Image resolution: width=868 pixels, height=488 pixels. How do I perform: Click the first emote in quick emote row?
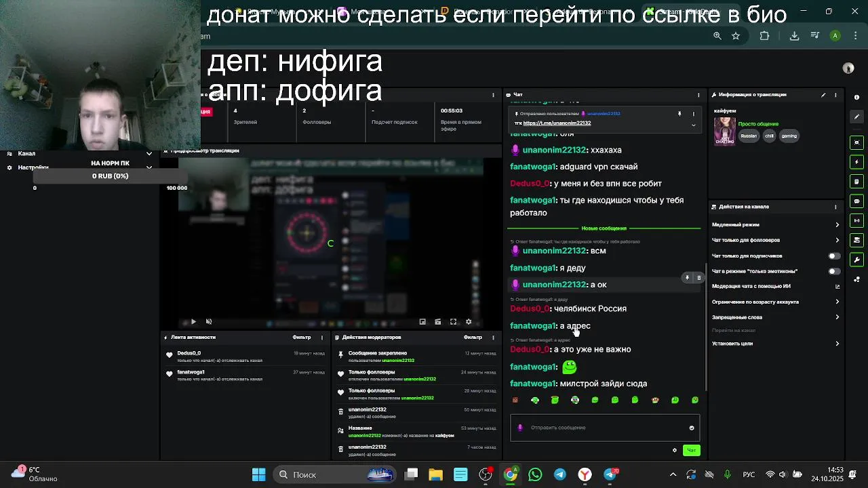pyautogui.click(x=515, y=400)
